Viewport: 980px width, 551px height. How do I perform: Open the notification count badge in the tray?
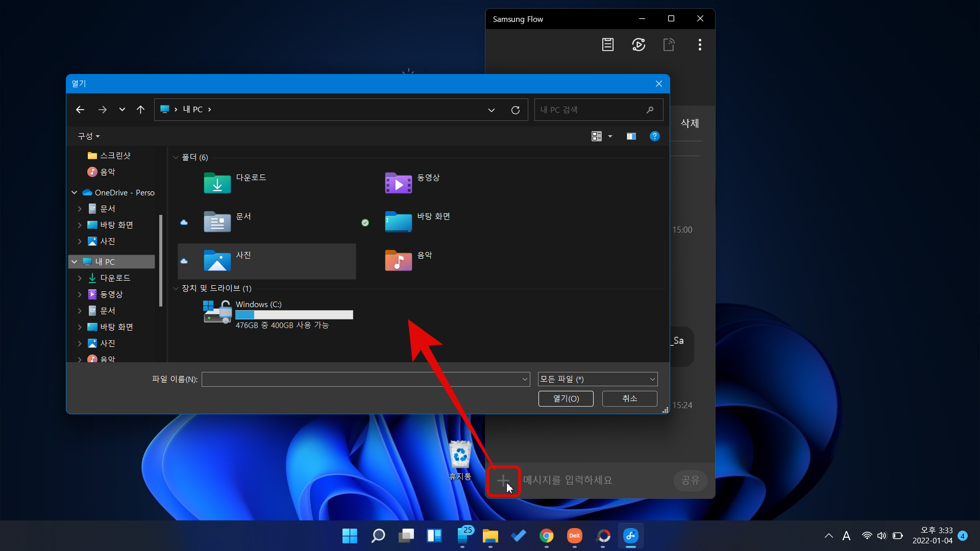pyautogui.click(x=963, y=536)
